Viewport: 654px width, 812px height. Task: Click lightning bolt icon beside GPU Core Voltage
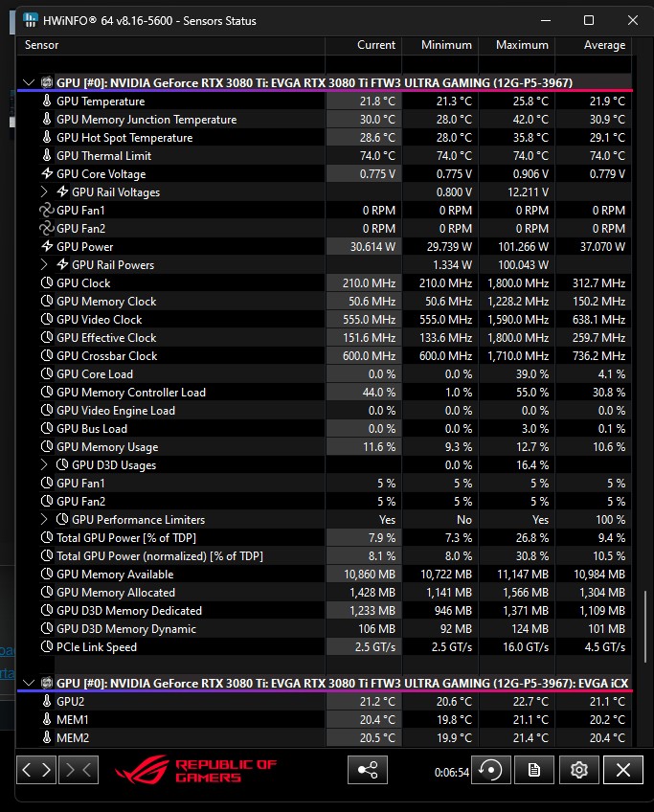pos(47,173)
